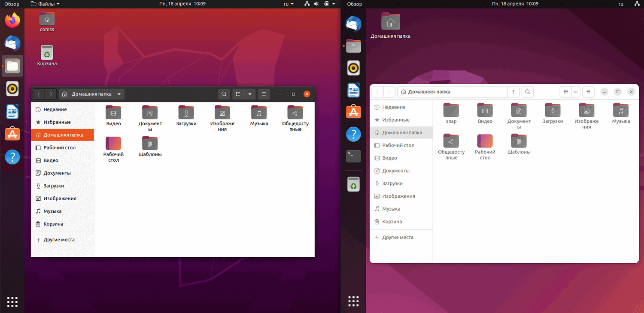Open the three-dot menu beside the path bar
Image resolution: width=644 pixels, height=313 pixels.
pyautogui.click(x=513, y=92)
